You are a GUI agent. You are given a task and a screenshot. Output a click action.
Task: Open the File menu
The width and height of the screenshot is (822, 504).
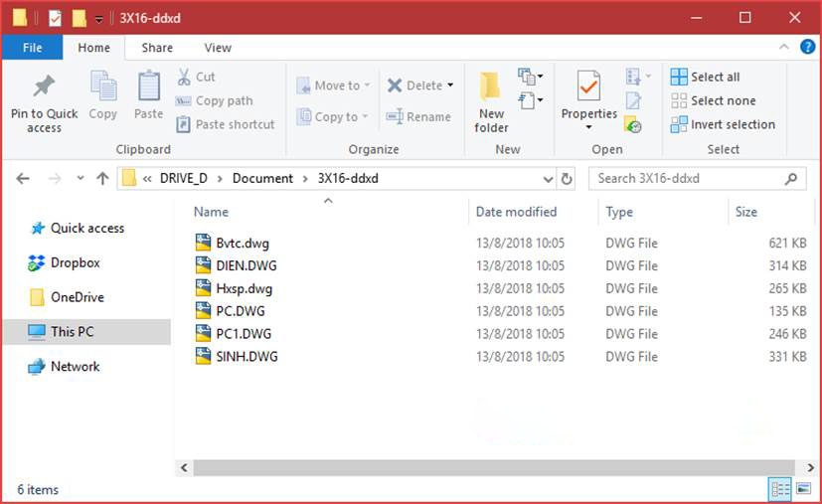tap(32, 48)
